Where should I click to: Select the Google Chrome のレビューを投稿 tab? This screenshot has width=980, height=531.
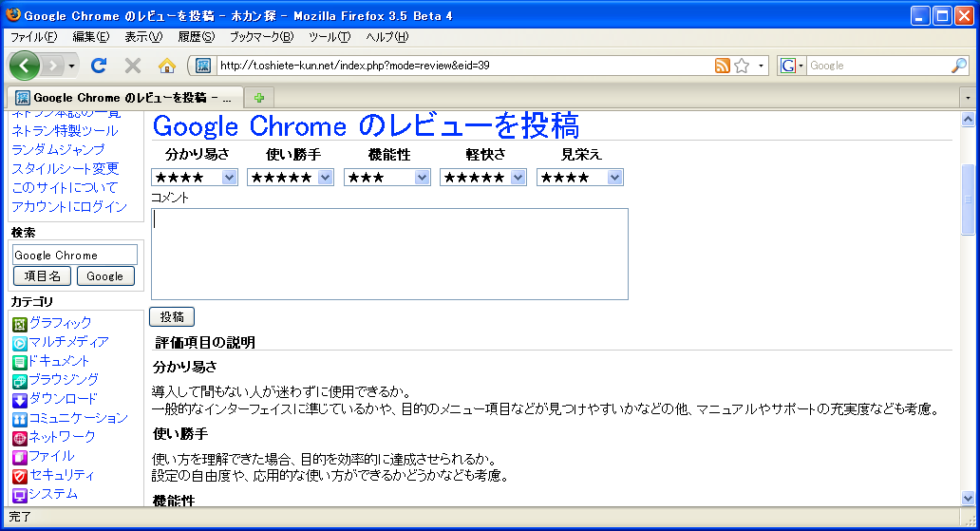(125, 98)
